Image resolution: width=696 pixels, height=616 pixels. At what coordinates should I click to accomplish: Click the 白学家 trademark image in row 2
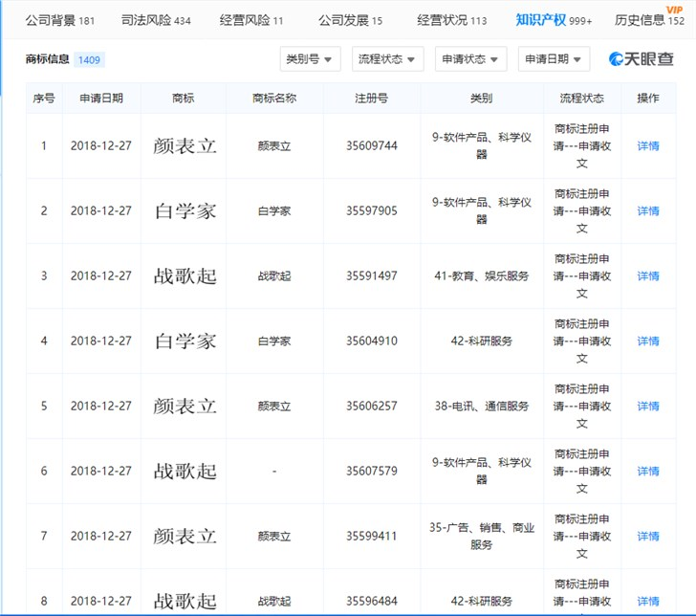click(185, 211)
